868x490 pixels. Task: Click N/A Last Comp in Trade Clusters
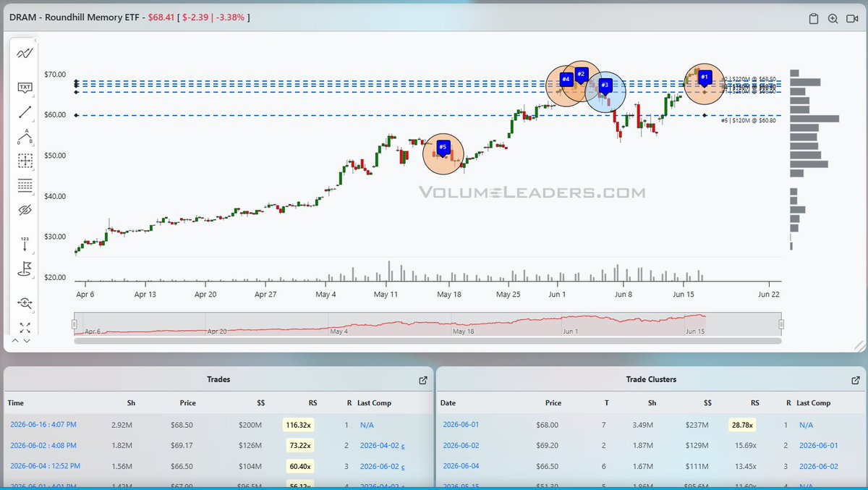click(x=807, y=425)
